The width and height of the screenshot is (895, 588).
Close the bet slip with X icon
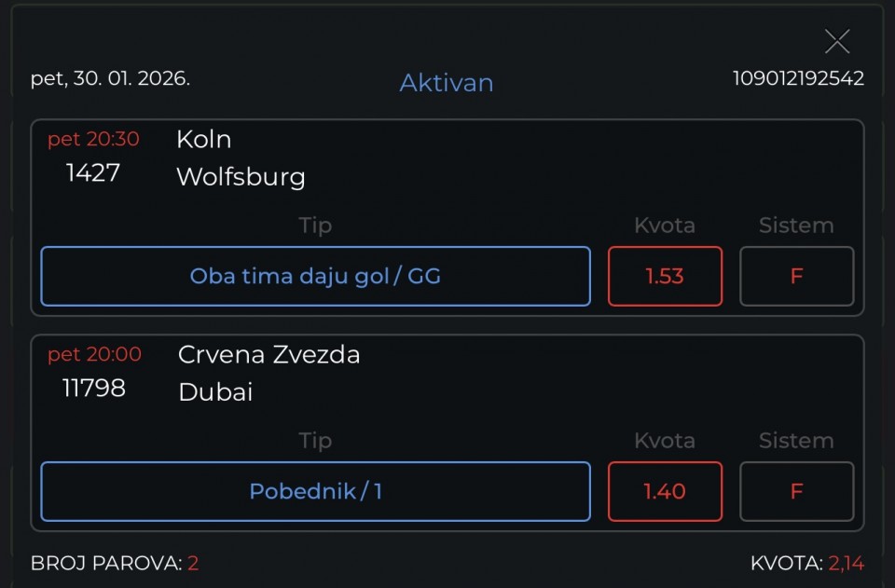[836, 42]
